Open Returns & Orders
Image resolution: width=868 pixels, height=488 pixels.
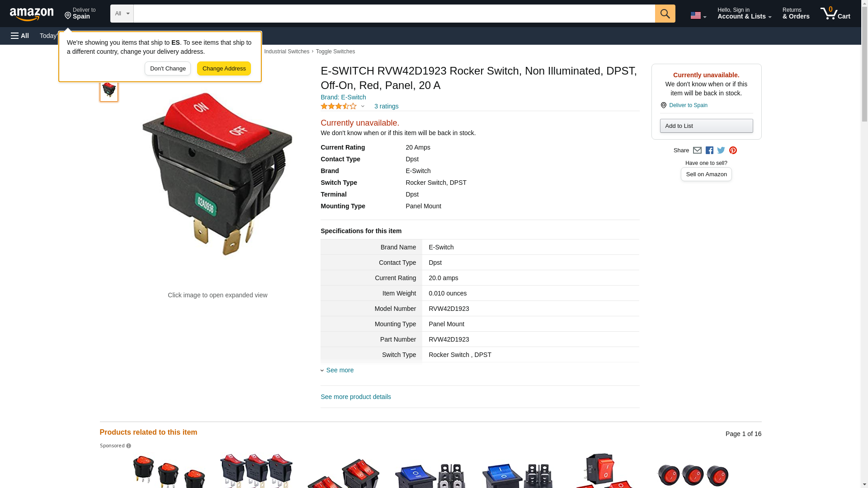[x=796, y=14]
